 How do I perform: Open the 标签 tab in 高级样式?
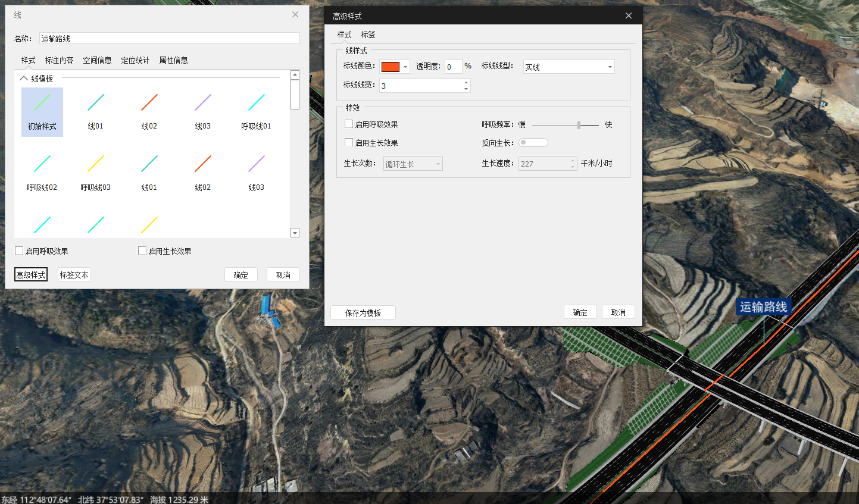pyautogui.click(x=368, y=35)
